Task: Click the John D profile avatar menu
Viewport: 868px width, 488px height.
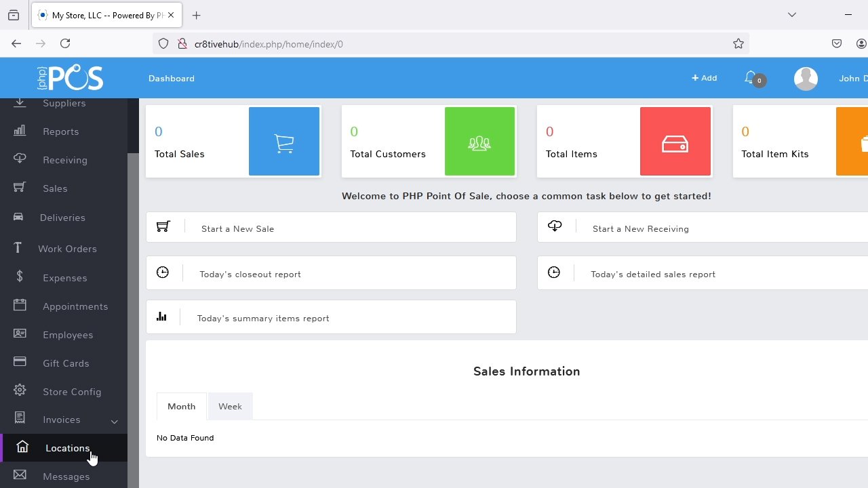Action: click(806, 78)
